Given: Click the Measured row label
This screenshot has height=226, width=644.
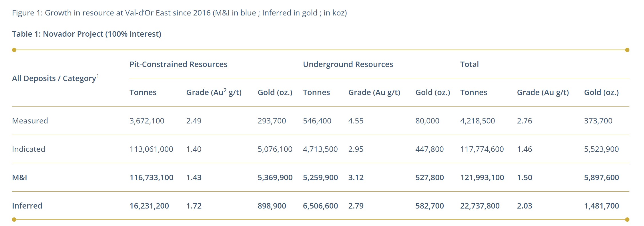Looking at the screenshot, I should pyautogui.click(x=30, y=121).
